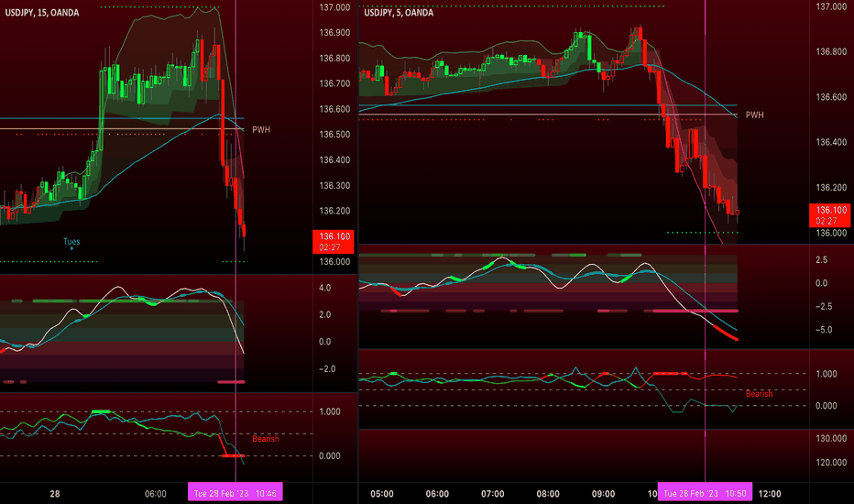Image resolution: width=854 pixels, height=504 pixels.
Task: Click the 2.5 oscillator scale value
Action: click(x=821, y=260)
